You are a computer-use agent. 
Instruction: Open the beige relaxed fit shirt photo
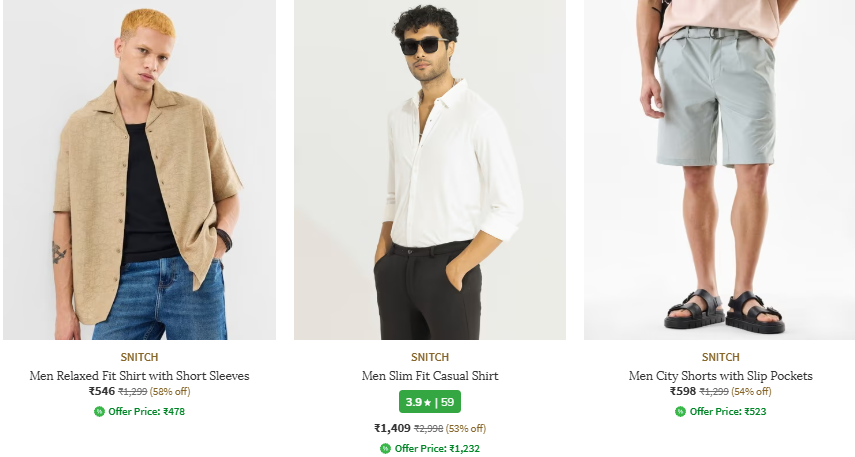pos(139,170)
